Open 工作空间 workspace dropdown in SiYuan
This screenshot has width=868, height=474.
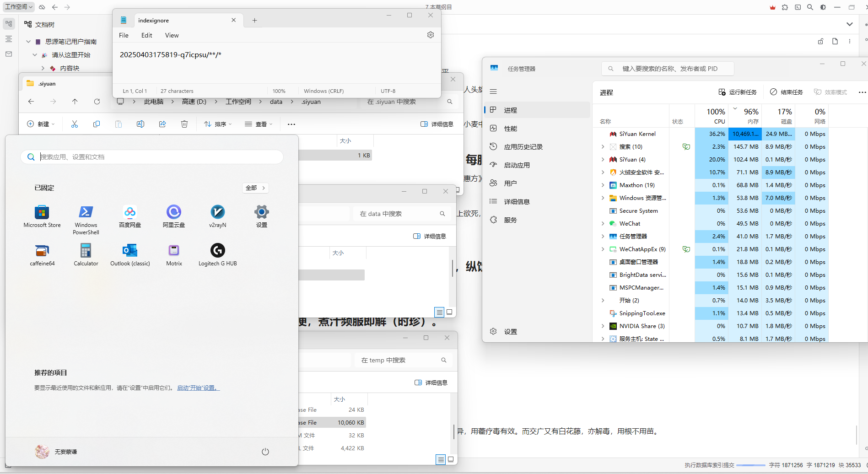click(x=19, y=7)
